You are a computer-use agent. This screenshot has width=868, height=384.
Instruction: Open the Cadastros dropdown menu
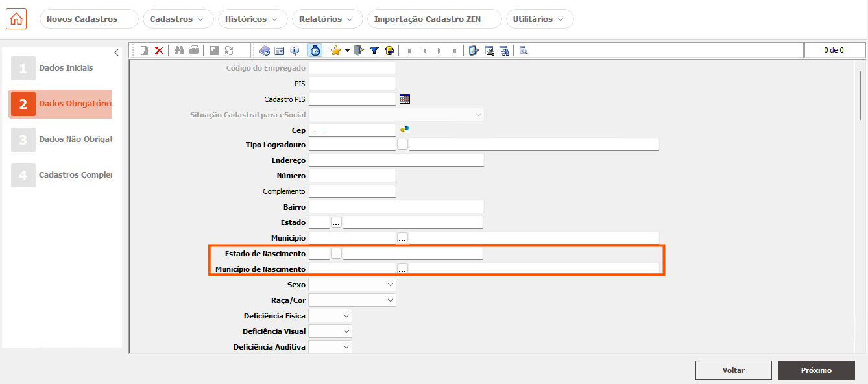[178, 19]
